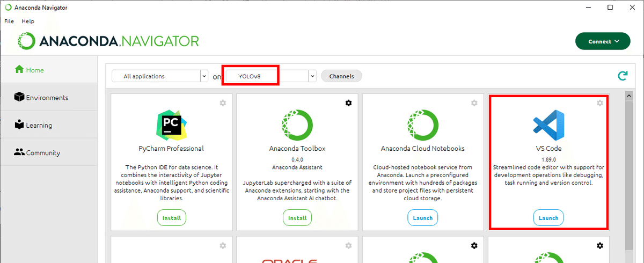Install PyCharm Professional
The image size is (644, 263).
(x=172, y=218)
